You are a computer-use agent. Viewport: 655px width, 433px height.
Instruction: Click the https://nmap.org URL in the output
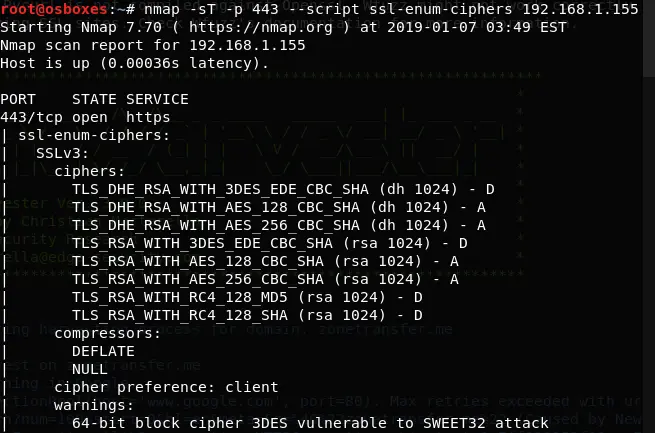[x=261, y=28]
